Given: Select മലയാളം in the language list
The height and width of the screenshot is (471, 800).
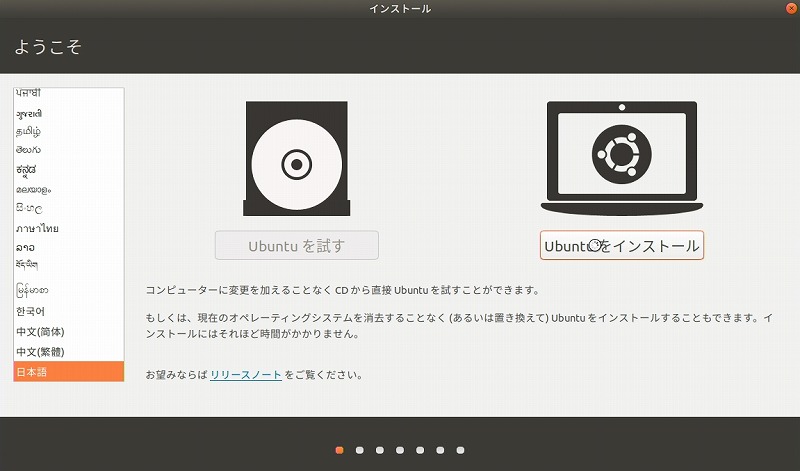Looking at the screenshot, I should [x=68, y=189].
